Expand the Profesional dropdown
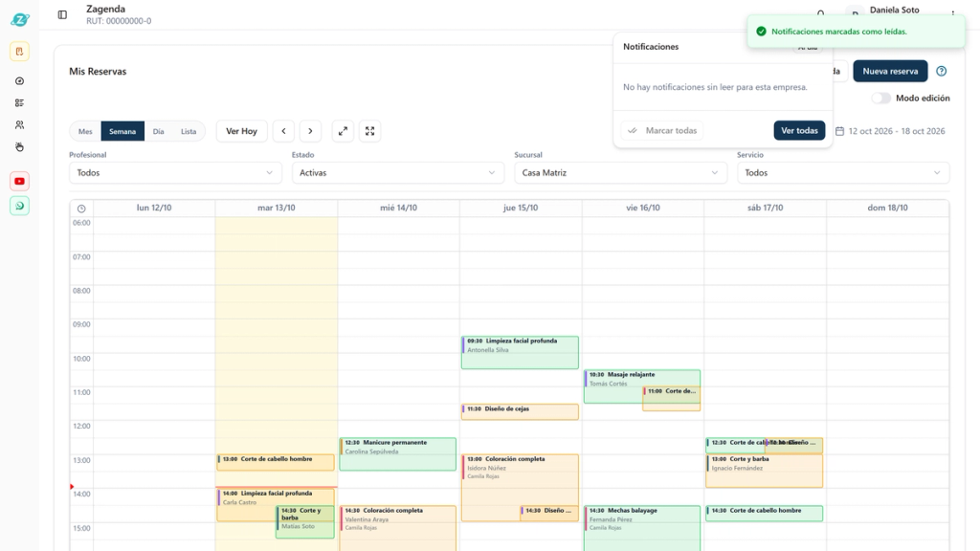 click(175, 172)
